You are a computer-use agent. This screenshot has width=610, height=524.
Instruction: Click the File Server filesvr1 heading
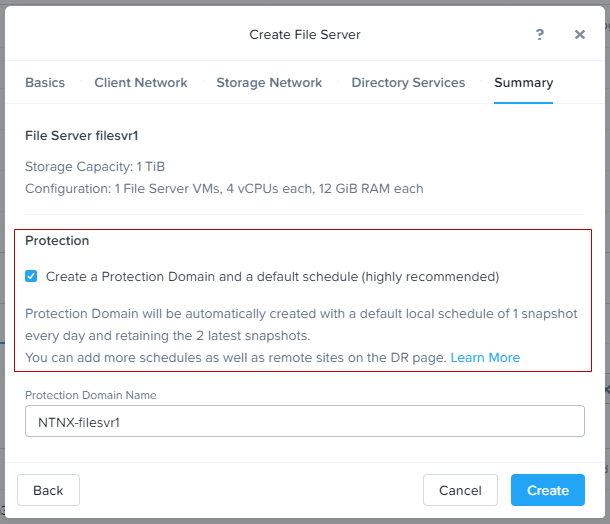81,134
